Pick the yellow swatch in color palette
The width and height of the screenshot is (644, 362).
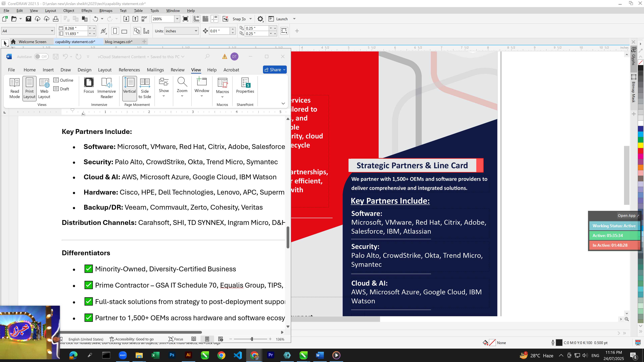[x=640, y=145]
